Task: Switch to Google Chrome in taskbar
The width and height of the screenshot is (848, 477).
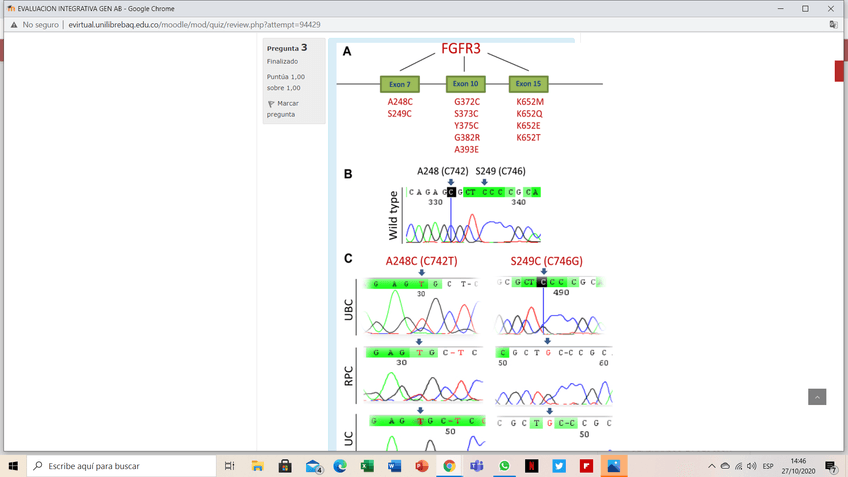Action: pyautogui.click(x=449, y=466)
